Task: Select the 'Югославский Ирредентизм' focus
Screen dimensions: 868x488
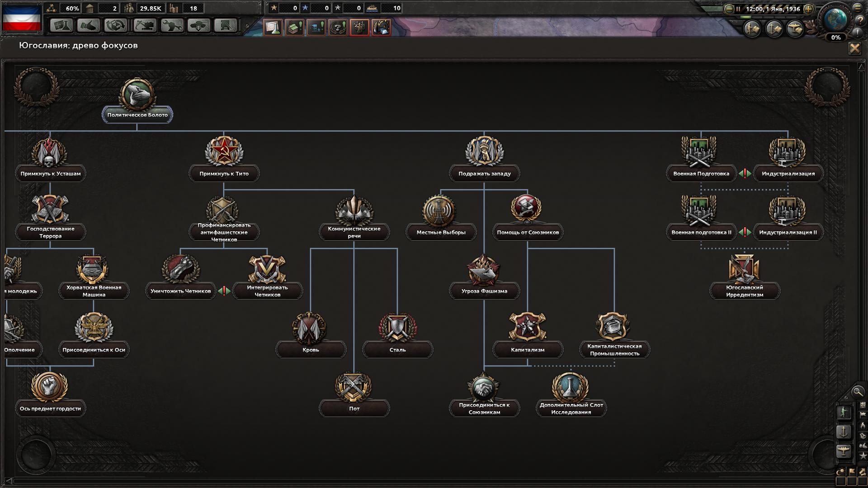Action: coord(745,276)
